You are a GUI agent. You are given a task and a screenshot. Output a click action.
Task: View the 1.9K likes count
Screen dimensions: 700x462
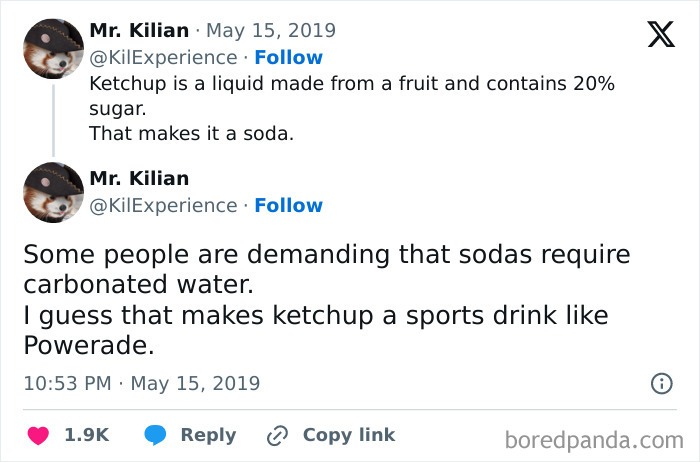pyautogui.click(x=86, y=435)
